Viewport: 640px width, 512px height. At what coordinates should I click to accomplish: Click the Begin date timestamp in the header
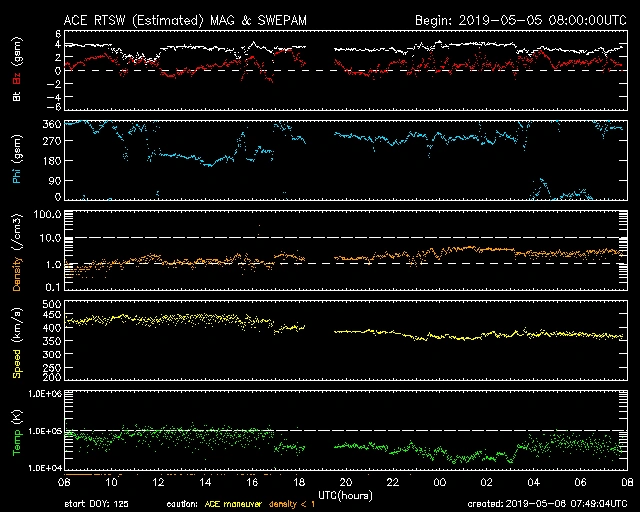[519, 20]
